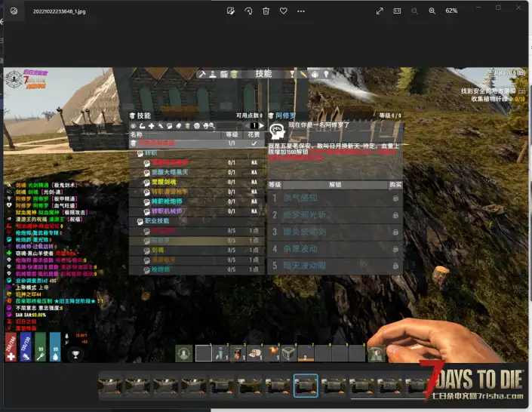Viewport: 532px width, 412px height.
Task: Filter skills by the wrench icon
Action: 161,126
